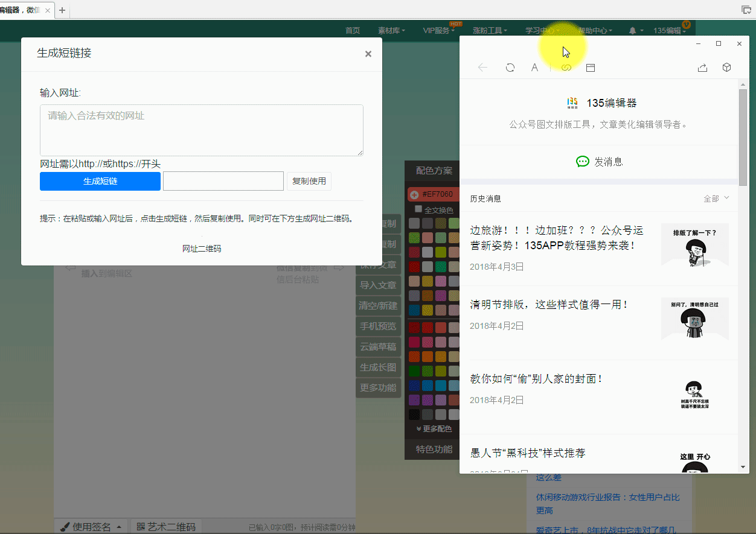Expand 更多配色 color options
This screenshot has width=756, height=534.
(434, 428)
